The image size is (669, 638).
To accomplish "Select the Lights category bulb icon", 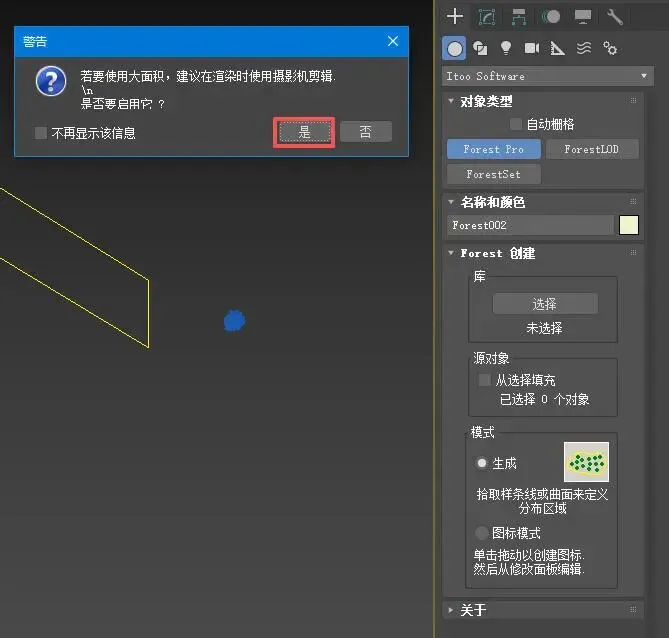I will pyautogui.click(x=506, y=48).
